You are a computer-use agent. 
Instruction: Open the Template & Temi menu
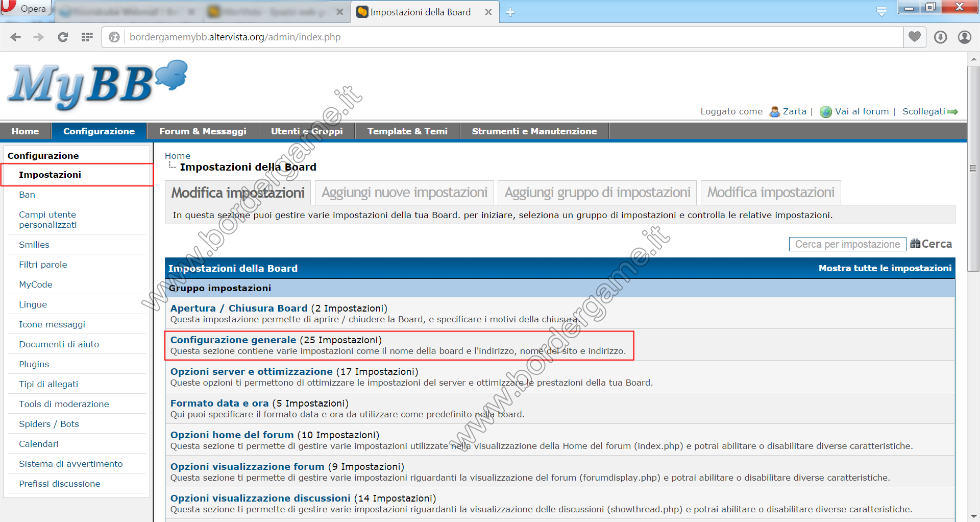coord(407,131)
